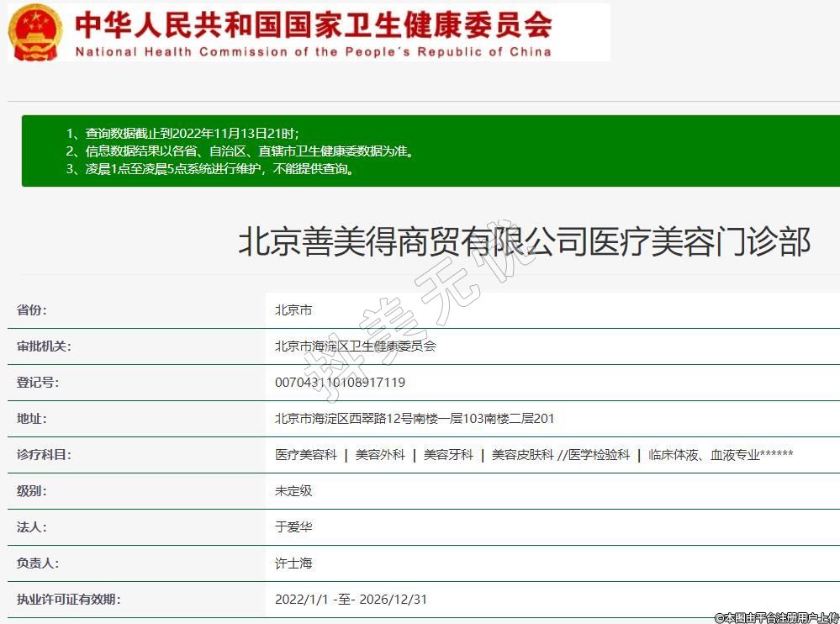Click the level value 未定级

click(x=293, y=490)
